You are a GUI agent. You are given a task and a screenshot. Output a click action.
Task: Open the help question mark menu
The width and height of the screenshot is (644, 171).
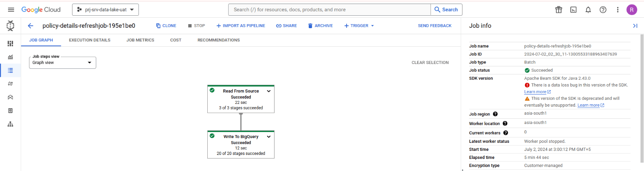click(x=603, y=10)
